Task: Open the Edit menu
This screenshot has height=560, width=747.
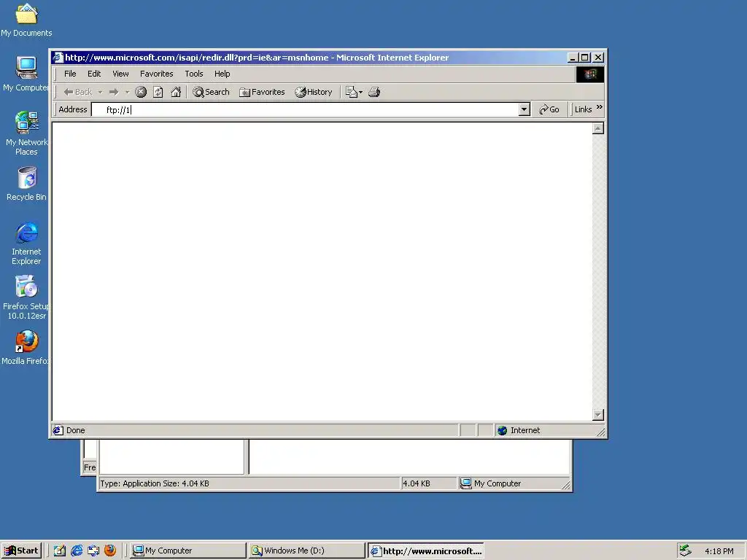Action: coord(94,74)
